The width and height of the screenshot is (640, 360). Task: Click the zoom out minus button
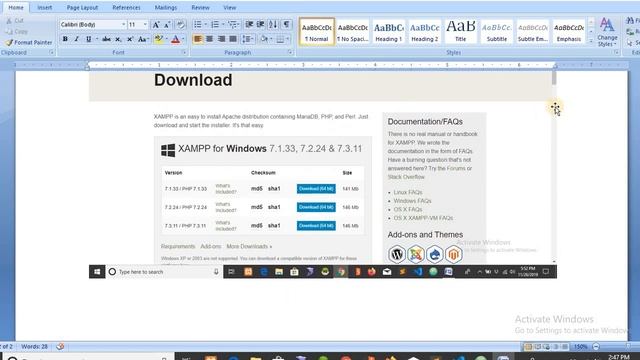(x=596, y=347)
